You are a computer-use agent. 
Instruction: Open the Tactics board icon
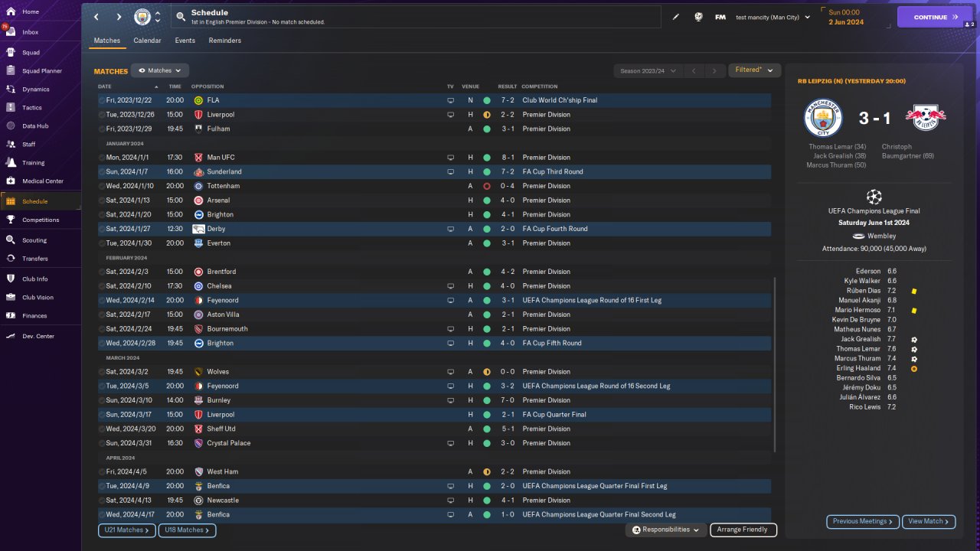[11, 108]
